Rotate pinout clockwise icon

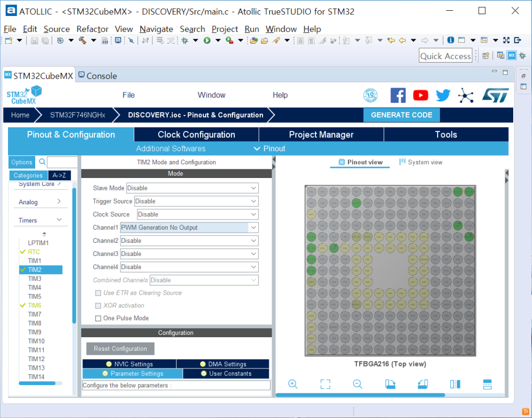click(390, 384)
